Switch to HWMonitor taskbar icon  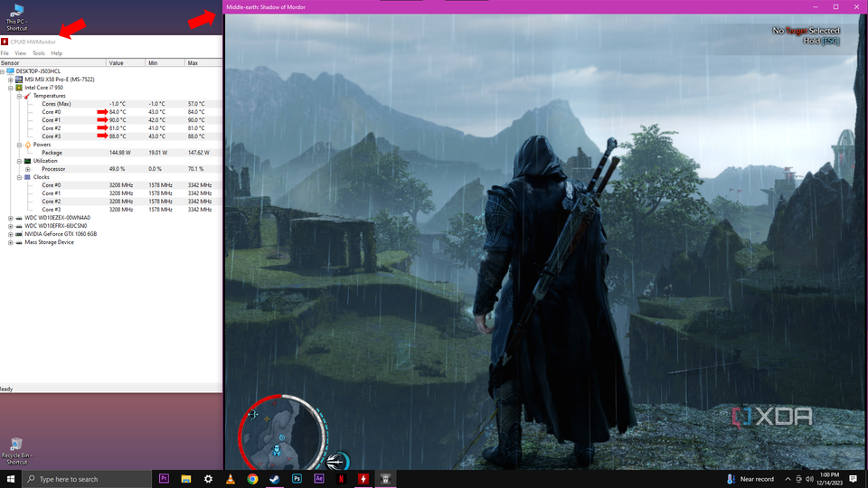(x=363, y=479)
